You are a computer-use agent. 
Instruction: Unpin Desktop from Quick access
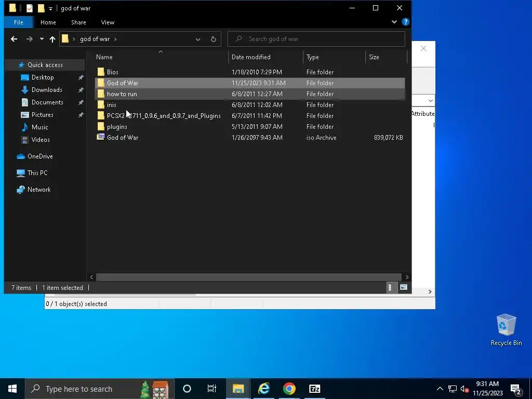pos(81,78)
